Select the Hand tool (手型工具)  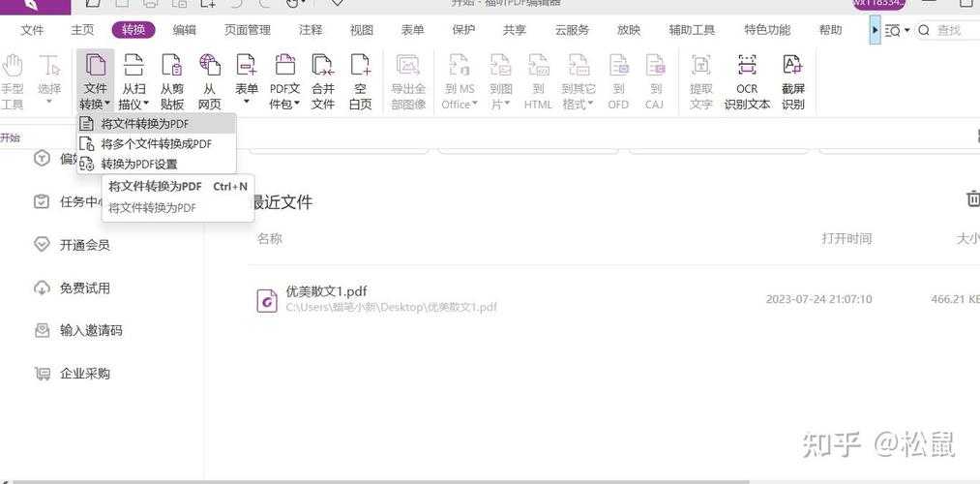pos(12,82)
